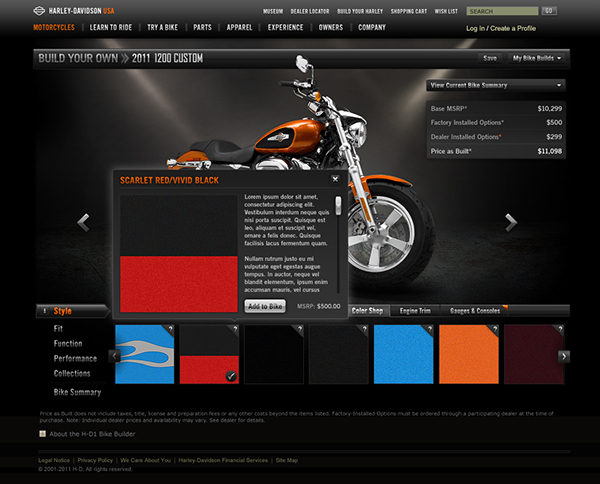
Task: Open Legal Notice footer link
Action: click(54, 460)
